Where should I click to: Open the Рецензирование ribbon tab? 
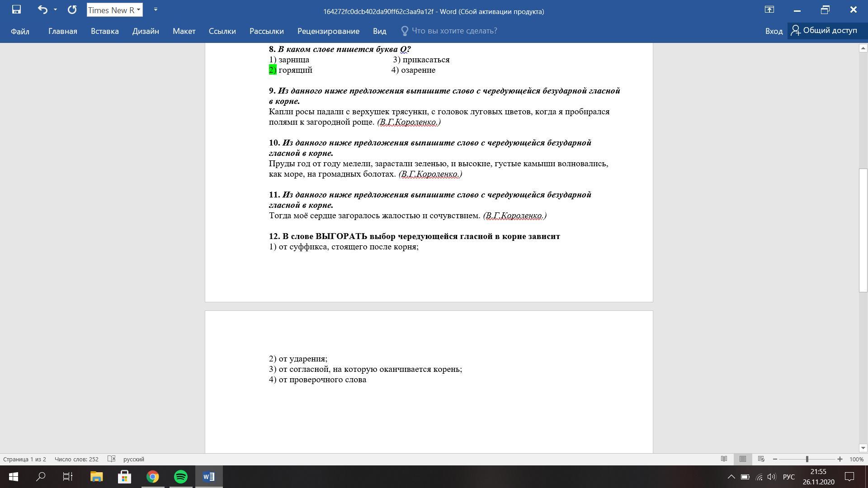(x=328, y=31)
